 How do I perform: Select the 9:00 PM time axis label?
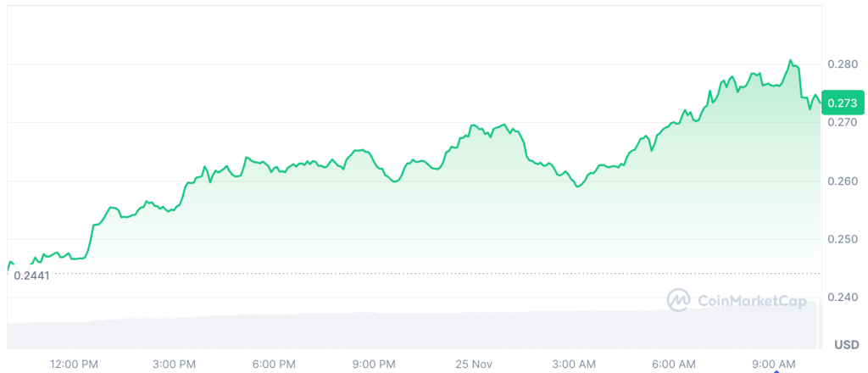pos(374,364)
